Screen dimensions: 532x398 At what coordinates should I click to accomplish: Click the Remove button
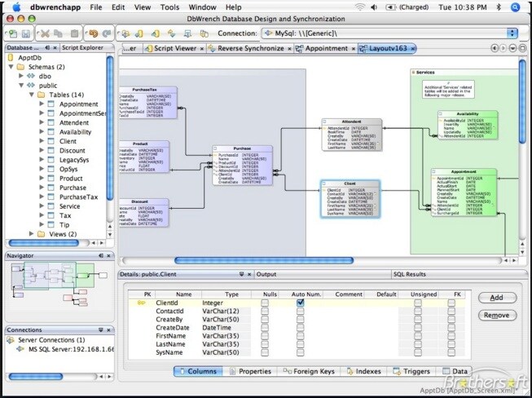(498, 315)
